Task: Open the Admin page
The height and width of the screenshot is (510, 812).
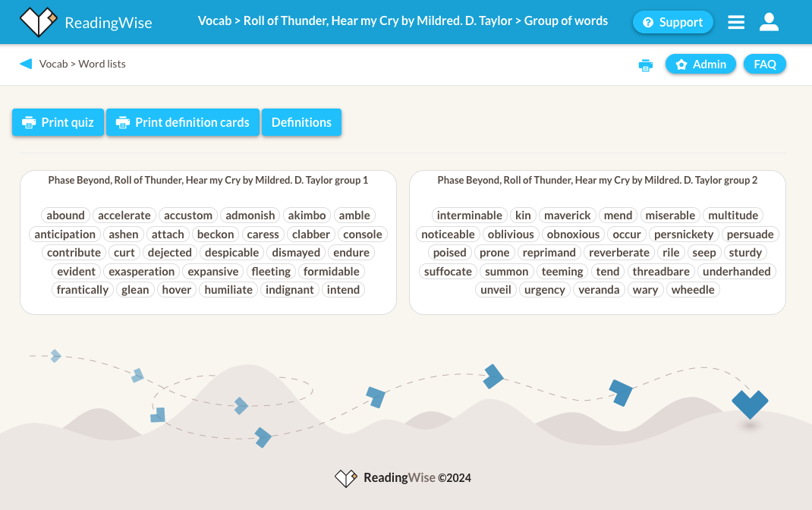Action: 700,65
